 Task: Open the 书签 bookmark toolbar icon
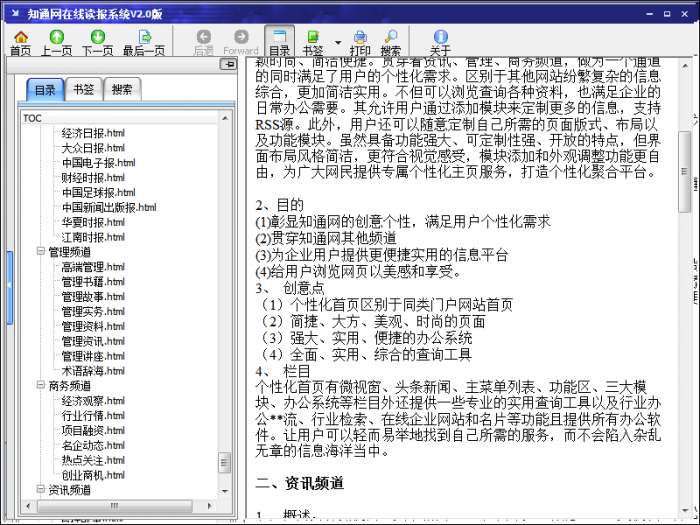pyautogui.click(x=312, y=37)
